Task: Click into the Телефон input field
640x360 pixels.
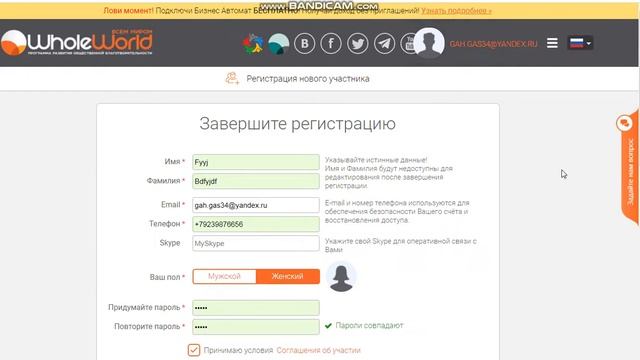Action: point(256,224)
